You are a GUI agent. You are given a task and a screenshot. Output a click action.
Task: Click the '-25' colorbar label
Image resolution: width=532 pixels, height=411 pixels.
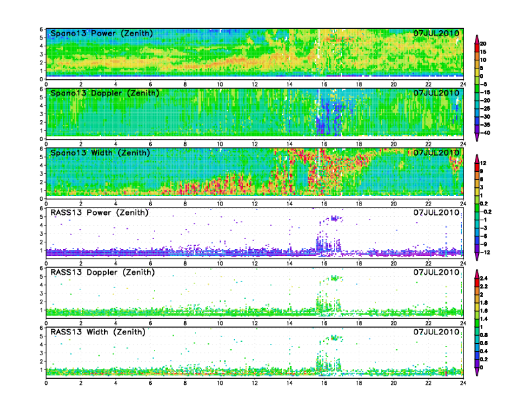point(485,109)
